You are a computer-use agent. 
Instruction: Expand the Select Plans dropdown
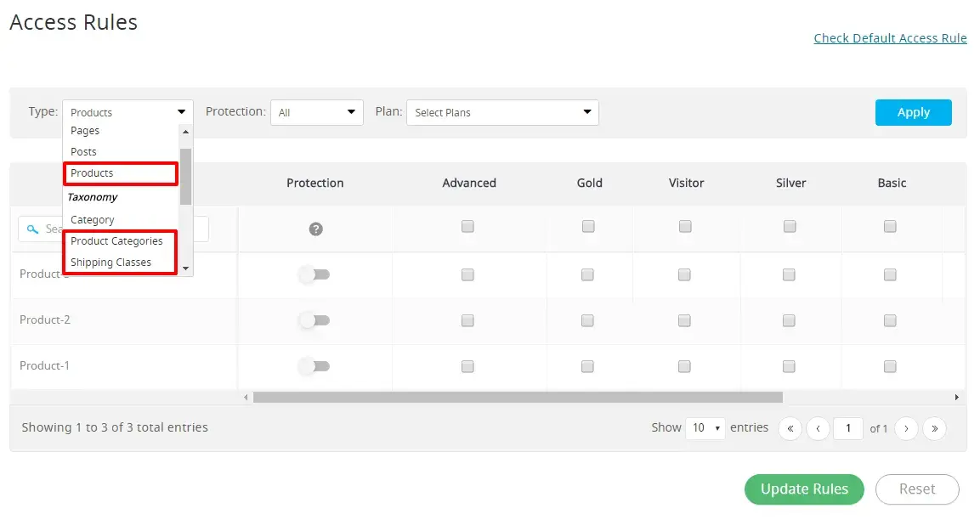(x=502, y=112)
